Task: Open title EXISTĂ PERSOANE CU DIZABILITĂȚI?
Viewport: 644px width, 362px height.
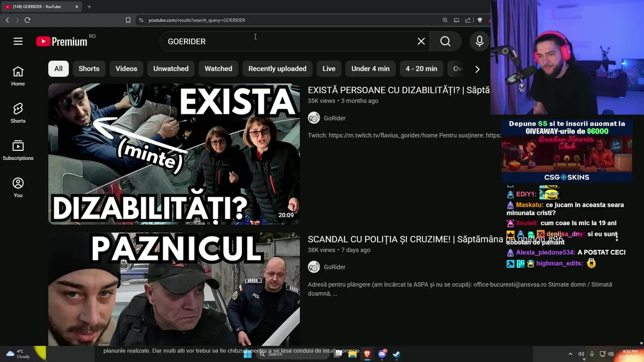Action: coord(398,90)
